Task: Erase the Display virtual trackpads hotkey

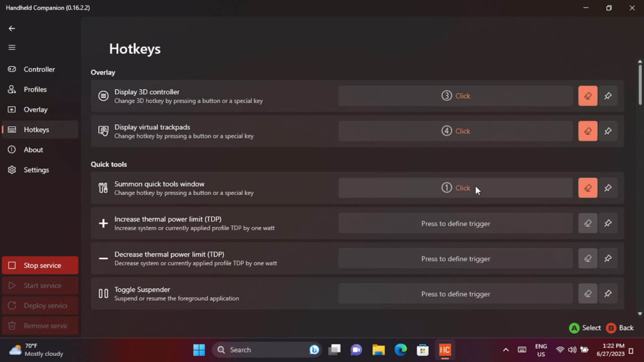Action: tap(588, 131)
